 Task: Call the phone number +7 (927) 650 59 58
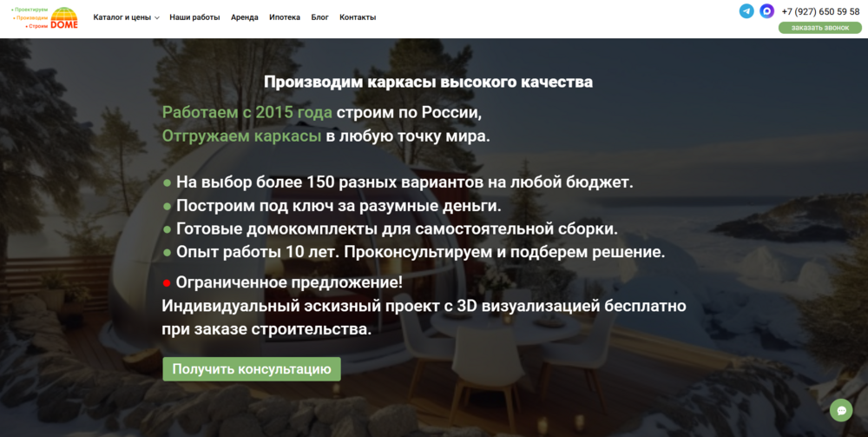pos(820,11)
